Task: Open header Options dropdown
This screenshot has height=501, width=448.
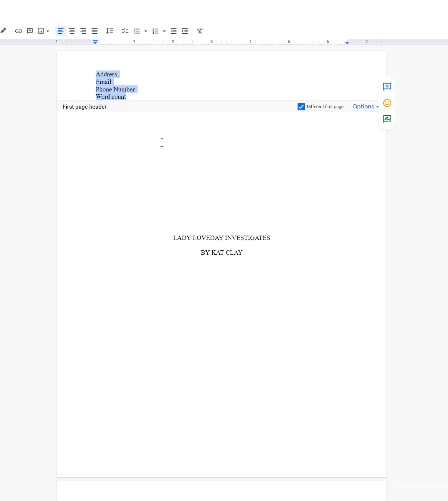Action: tap(365, 106)
